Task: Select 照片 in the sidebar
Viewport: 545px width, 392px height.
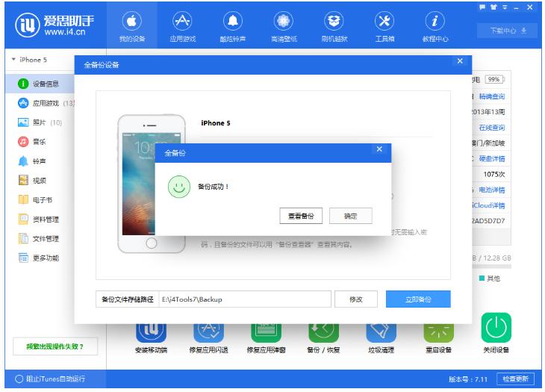Action: (40, 122)
